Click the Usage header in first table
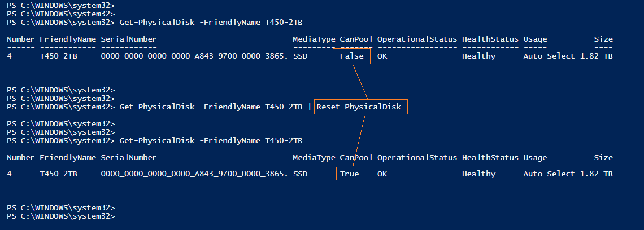The height and width of the screenshot is (230, 644). [x=535, y=39]
